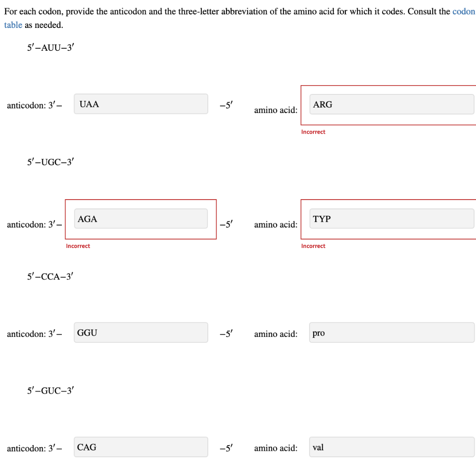The height and width of the screenshot is (475, 476).
Task: Click the 5'-CCA-3' codon text
Action: (x=50, y=276)
